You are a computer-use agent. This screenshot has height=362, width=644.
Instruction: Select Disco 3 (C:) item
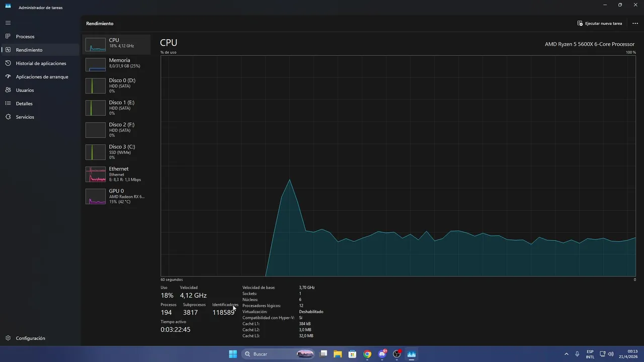[116, 152]
